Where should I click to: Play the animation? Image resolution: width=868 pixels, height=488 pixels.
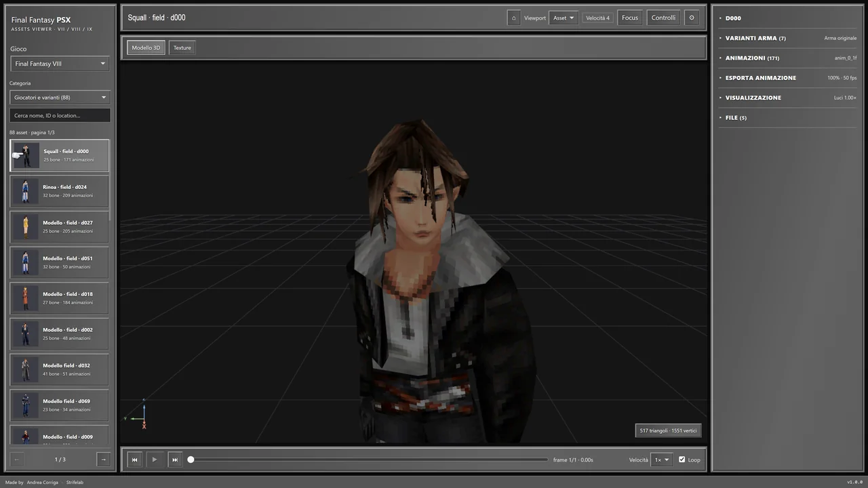154,460
